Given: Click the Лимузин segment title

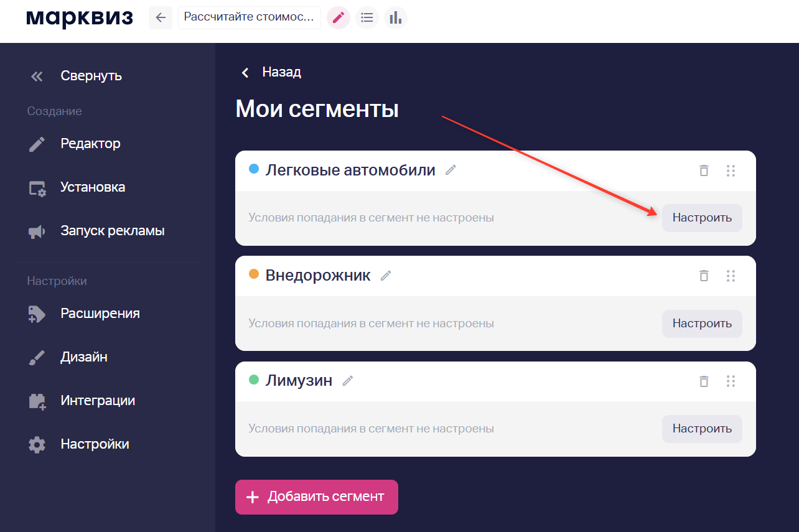Looking at the screenshot, I should pyautogui.click(x=299, y=380).
